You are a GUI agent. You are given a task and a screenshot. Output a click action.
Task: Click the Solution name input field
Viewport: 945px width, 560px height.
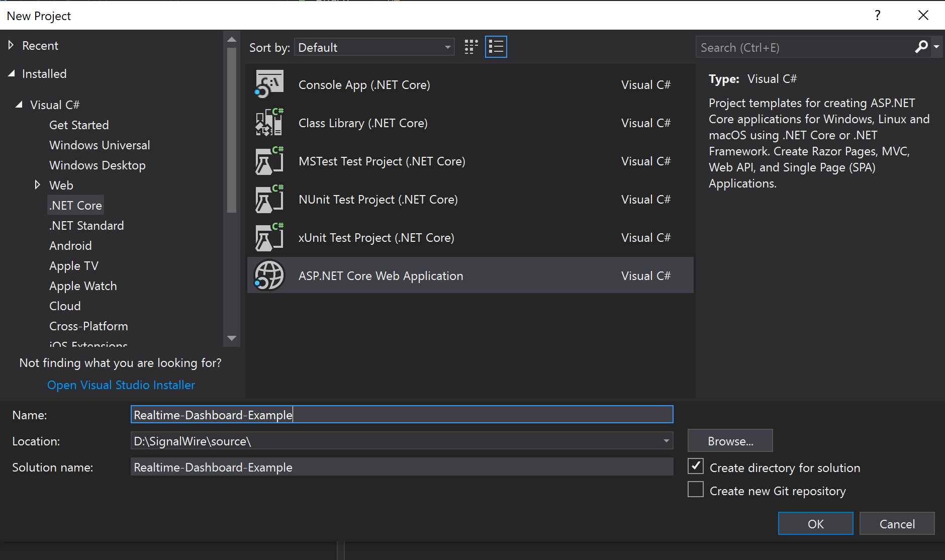tap(402, 466)
